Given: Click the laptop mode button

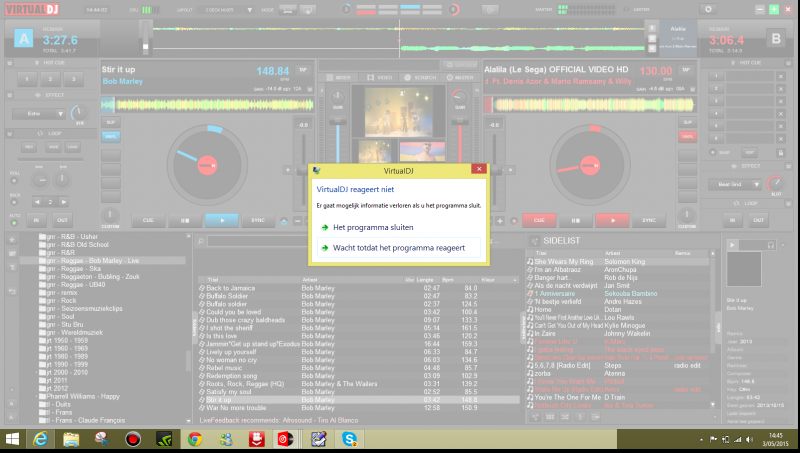Looking at the screenshot, I should [287, 10].
